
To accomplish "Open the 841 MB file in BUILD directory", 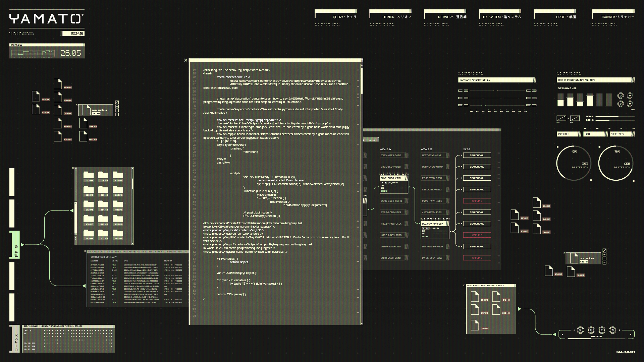I will pos(496,297).
